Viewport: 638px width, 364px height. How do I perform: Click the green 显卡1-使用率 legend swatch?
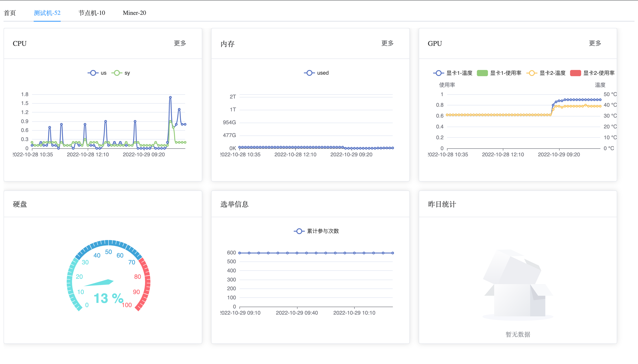point(482,73)
